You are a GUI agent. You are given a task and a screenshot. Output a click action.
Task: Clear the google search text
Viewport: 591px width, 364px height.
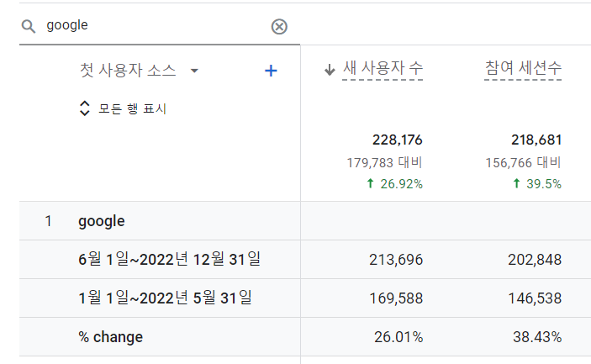tap(279, 27)
